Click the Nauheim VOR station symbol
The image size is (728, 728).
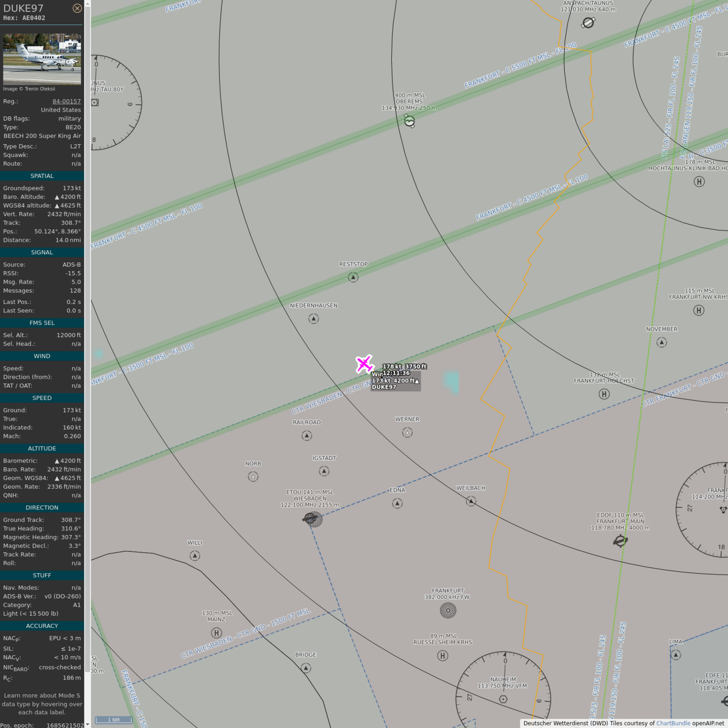pyautogui.click(x=503, y=699)
